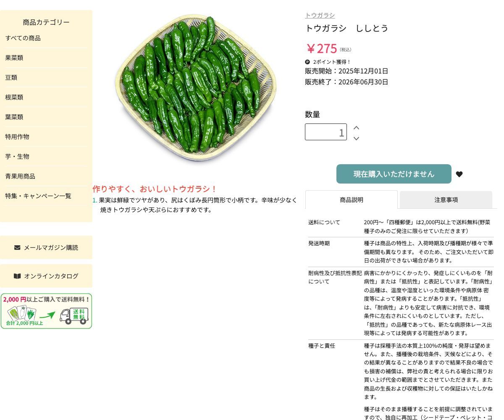Click the quantity input field
504x420 pixels.
pos(326,132)
